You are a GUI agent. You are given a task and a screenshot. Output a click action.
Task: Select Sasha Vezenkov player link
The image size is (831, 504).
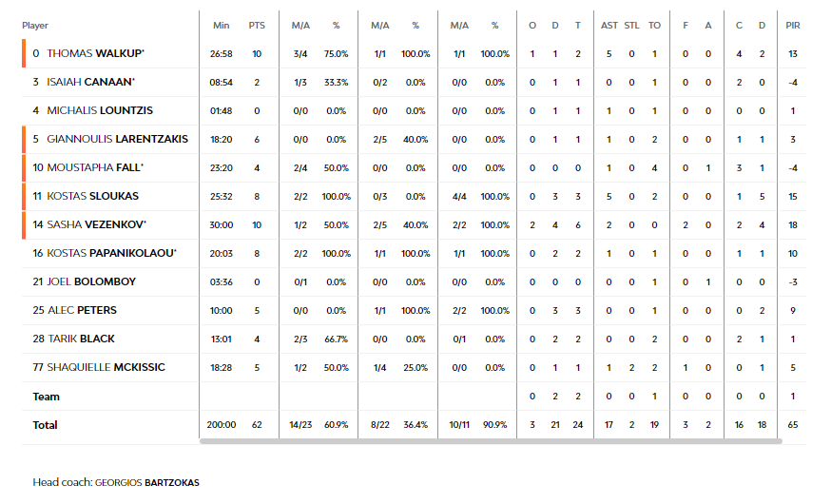[96, 225]
